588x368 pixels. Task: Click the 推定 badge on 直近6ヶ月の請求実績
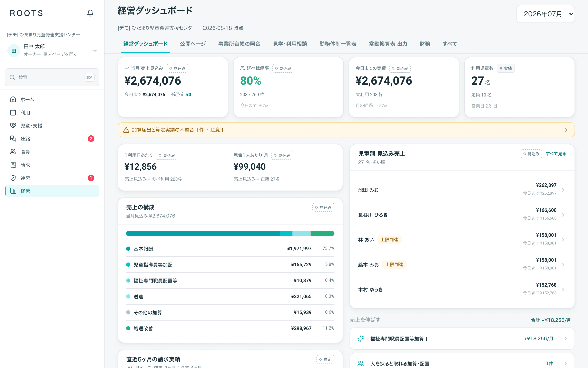(325, 359)
